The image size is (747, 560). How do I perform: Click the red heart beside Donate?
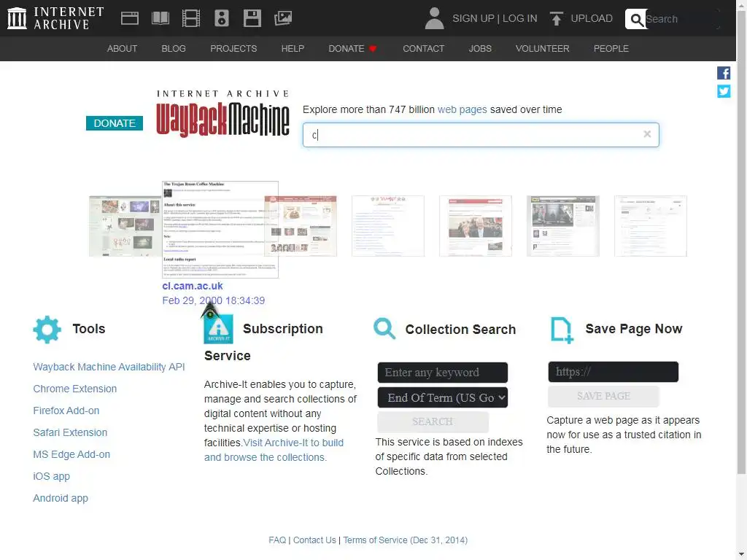[x=373, y=49]
